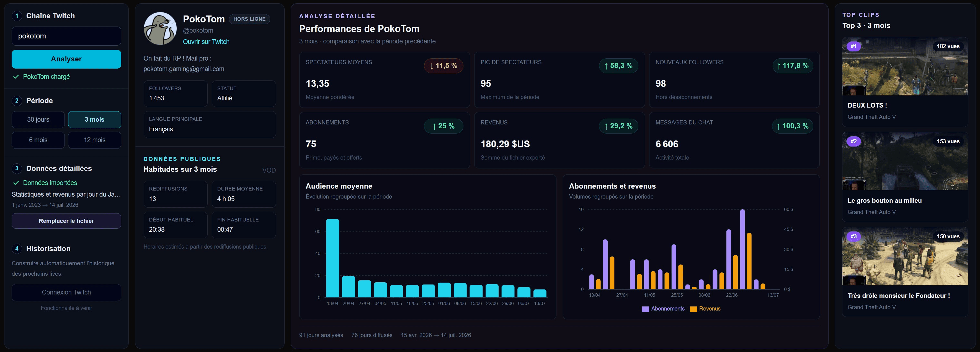Click the step 1 badge beside Chaîne Twitch
The width and height of the screenshot is (980, 352).
click(x=17, y=16)
